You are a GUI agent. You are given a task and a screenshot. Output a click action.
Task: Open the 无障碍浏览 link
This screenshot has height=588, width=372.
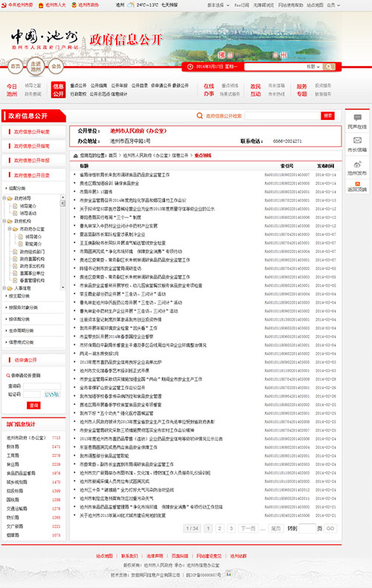click(x=263, y=5)
